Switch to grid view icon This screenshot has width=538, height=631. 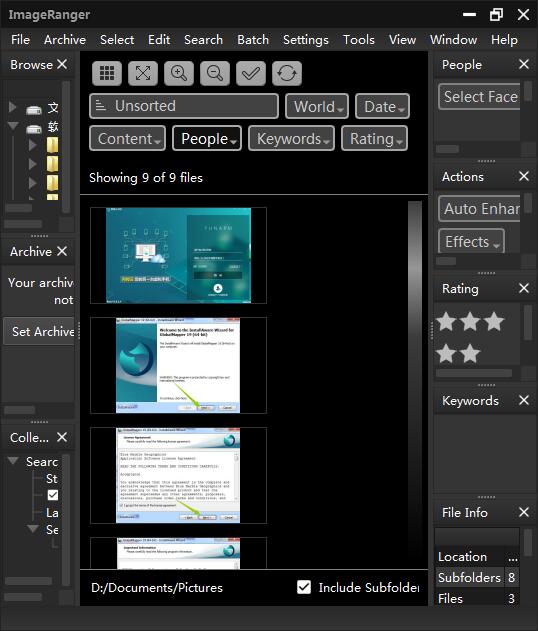click(x=107, y=74)
